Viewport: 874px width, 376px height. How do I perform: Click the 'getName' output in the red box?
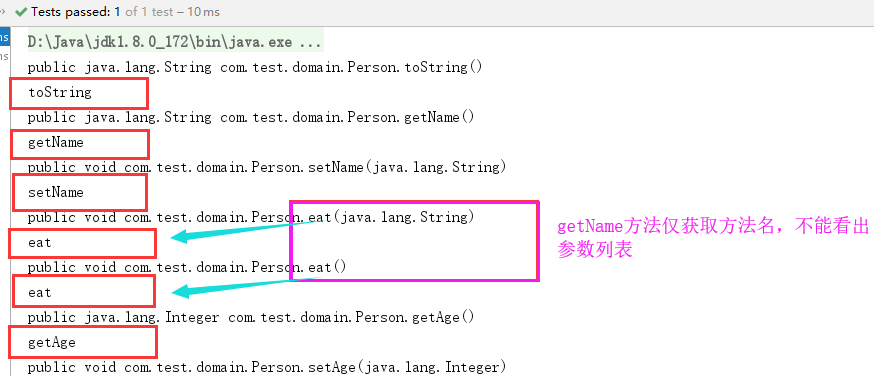coord(56,143)
